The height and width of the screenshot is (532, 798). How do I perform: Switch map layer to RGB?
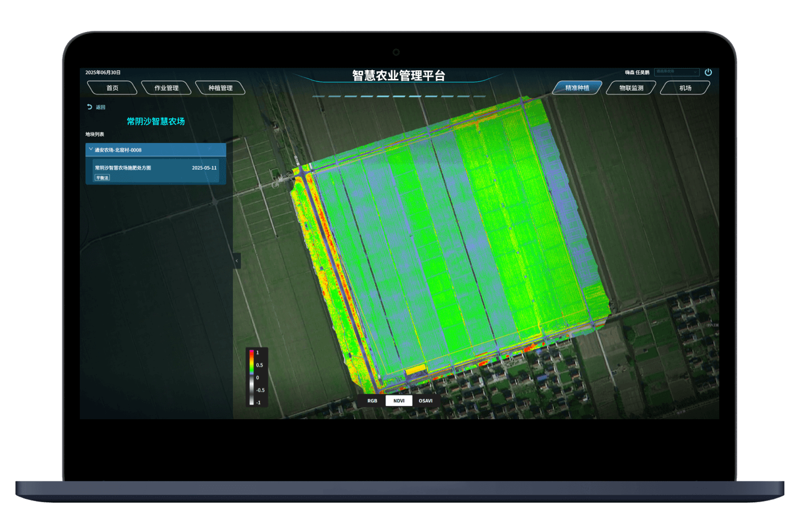[372, 401]
